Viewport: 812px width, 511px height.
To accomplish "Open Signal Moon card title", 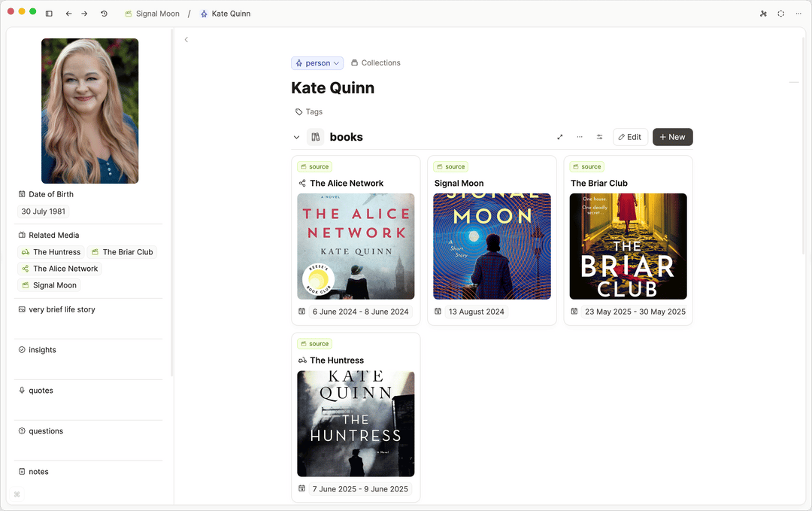I will [459, 183].
